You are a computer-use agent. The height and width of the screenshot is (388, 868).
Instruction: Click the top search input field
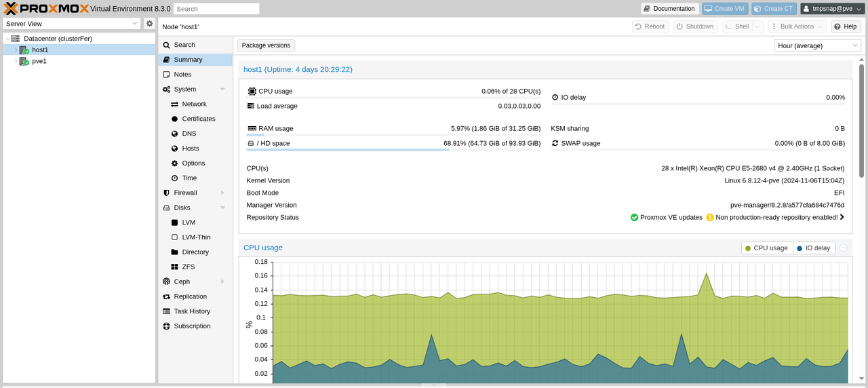(216, 9)
